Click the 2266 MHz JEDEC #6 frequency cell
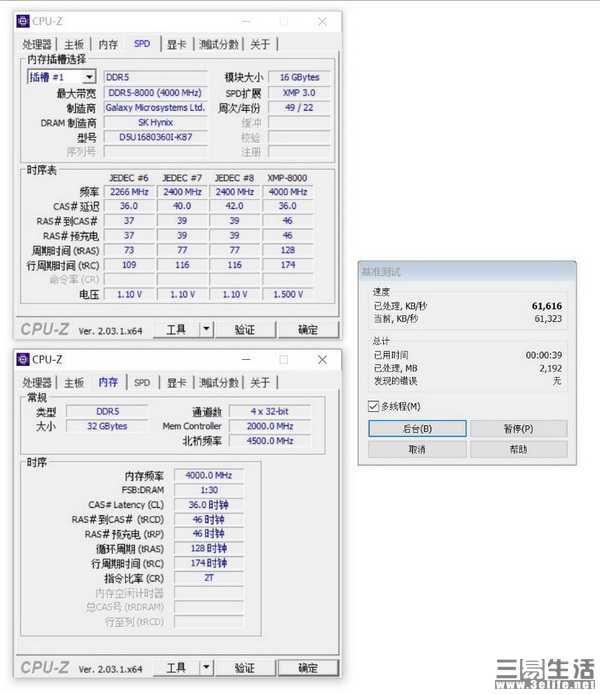This screenshot has height=694, width=600. point(129,192)
